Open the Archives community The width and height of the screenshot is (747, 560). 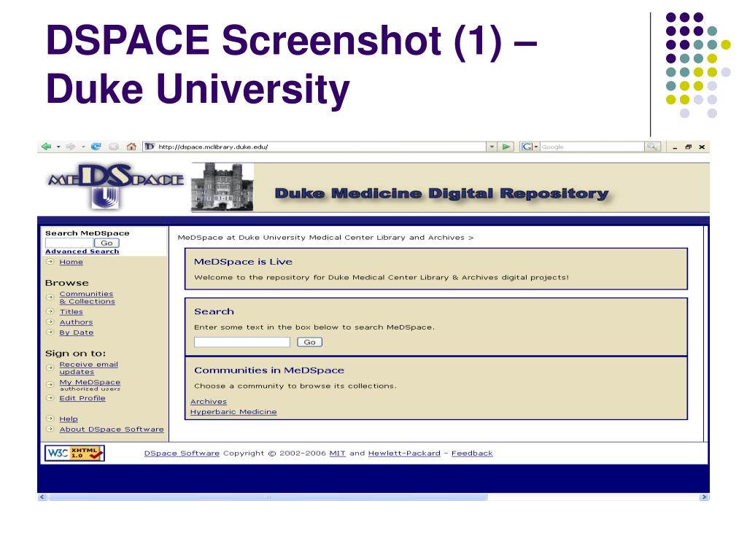[x=209, y=402]
